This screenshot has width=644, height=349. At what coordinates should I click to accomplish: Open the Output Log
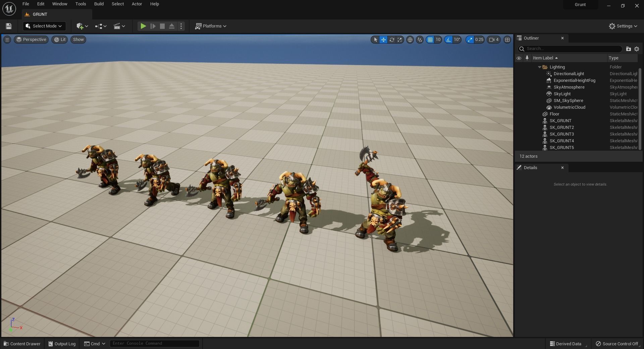tap(62, 344)
